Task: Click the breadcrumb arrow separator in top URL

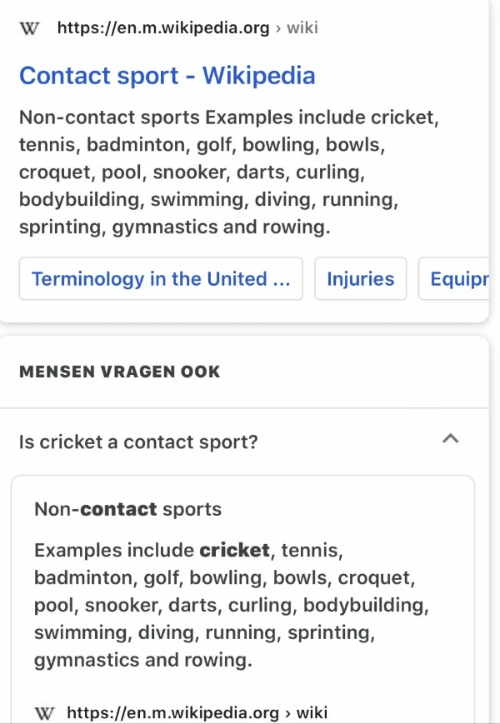Action: [278, 29]
